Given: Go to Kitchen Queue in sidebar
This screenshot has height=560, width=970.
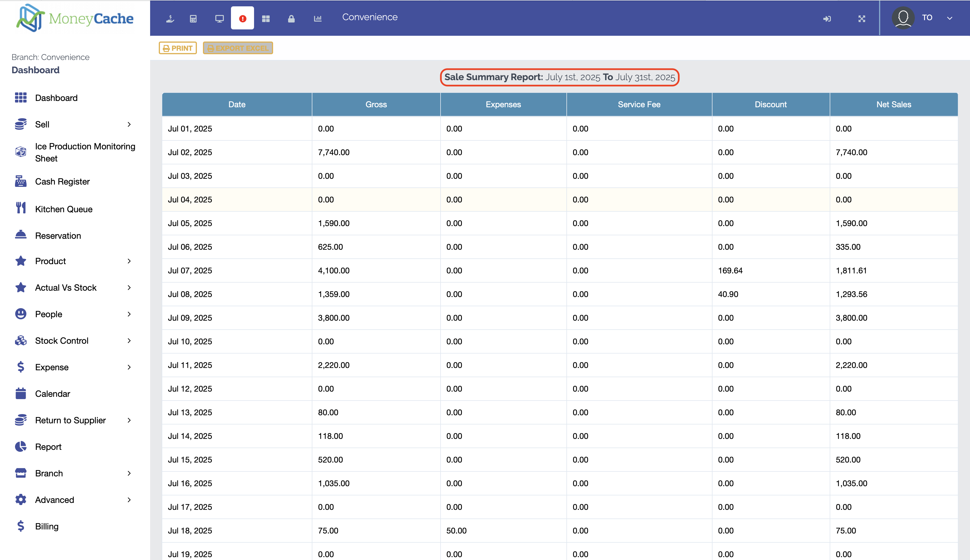Looking at the screenshot, I should [64, 209].
